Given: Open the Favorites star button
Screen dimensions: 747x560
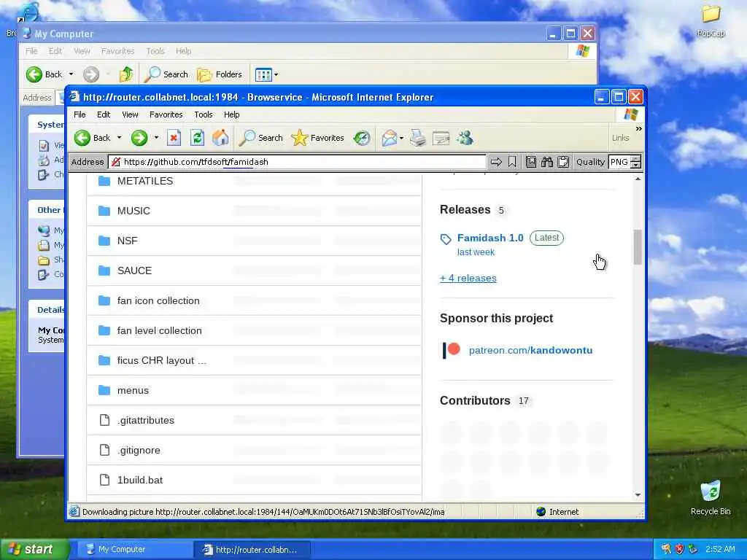Looking at the screenshot, I should [317, 138].
